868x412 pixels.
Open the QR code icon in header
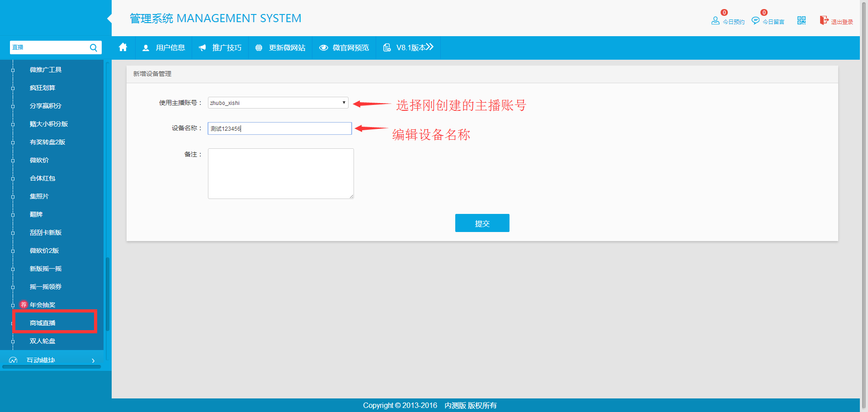(x=801, y=20)
